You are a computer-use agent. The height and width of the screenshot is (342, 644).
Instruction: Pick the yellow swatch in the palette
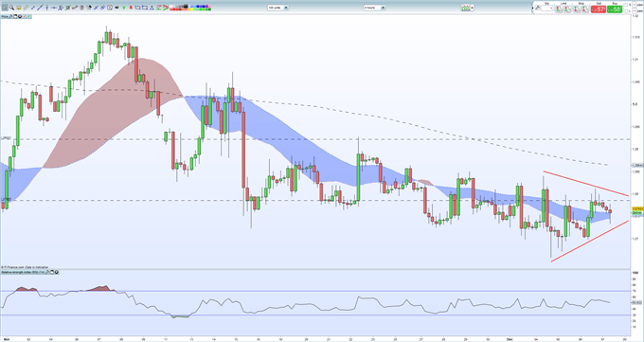click(192, 9)
